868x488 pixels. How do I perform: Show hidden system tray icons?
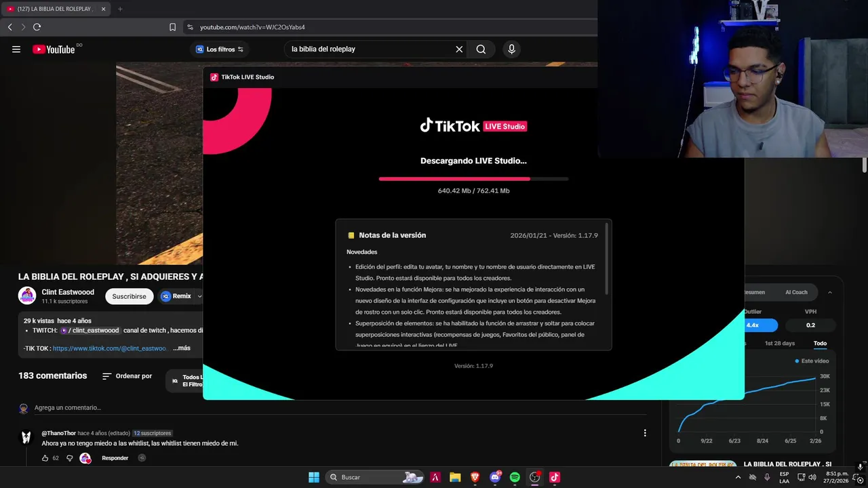click(738, 477)
